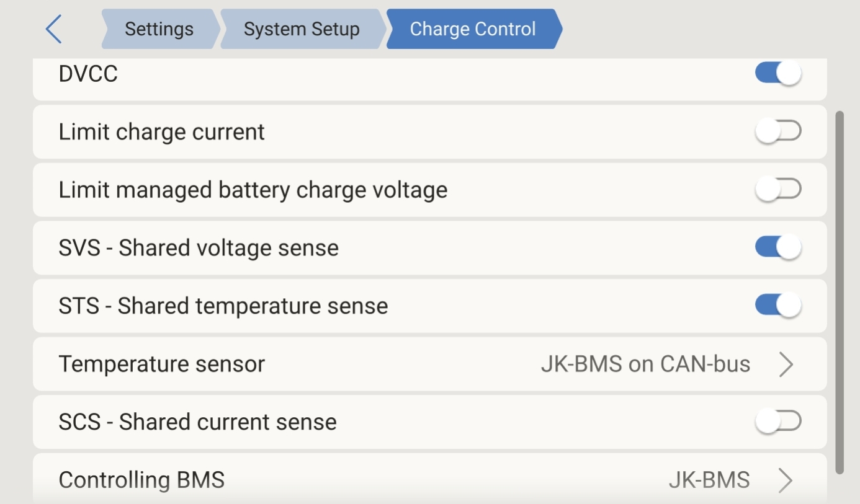860x504 pixels.
Task: Click SVS - Shared voltage sense label
Action: (x=199, y=248)
